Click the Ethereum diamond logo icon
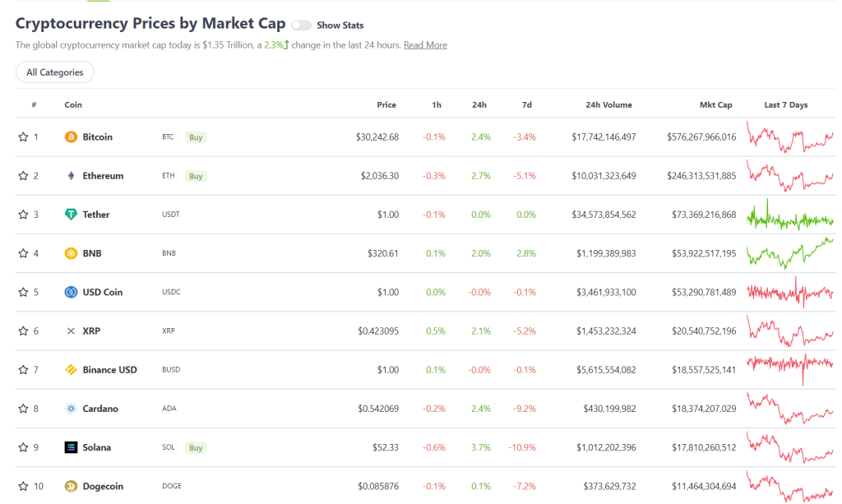842x504 pixels. [x=71, y=175]
